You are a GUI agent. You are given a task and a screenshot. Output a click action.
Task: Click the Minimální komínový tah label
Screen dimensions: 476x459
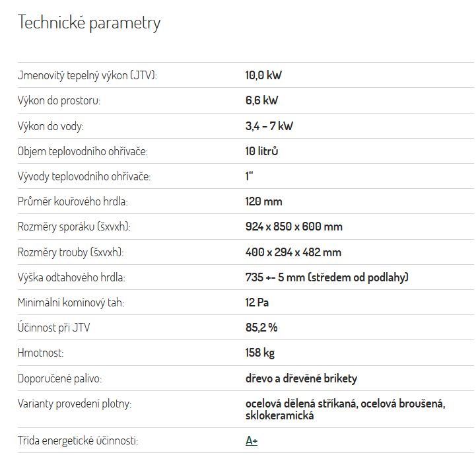pyautogui.click(x=71, y=303)
